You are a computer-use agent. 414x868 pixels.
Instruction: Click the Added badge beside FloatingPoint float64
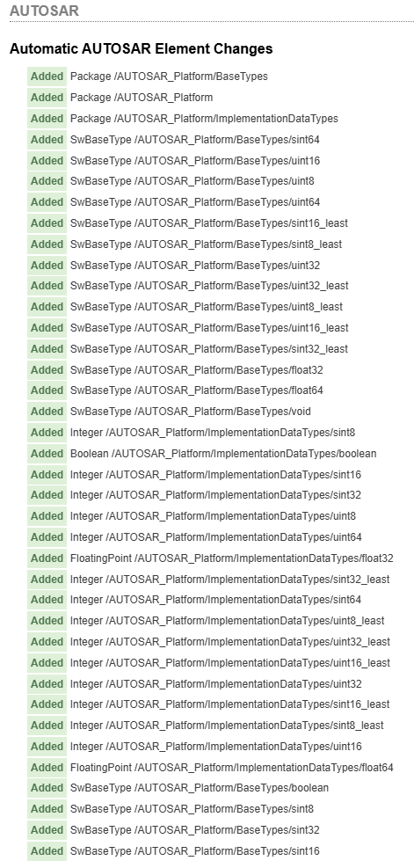[47, 767]
